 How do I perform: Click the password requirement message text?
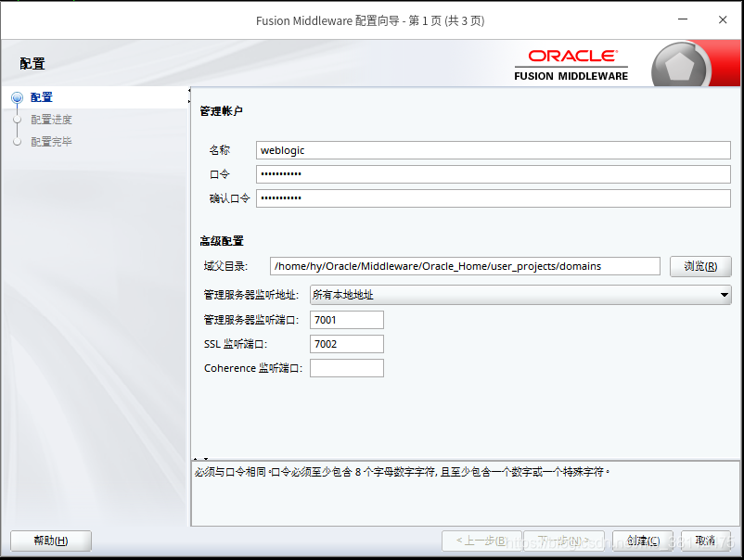pos(402,472)
